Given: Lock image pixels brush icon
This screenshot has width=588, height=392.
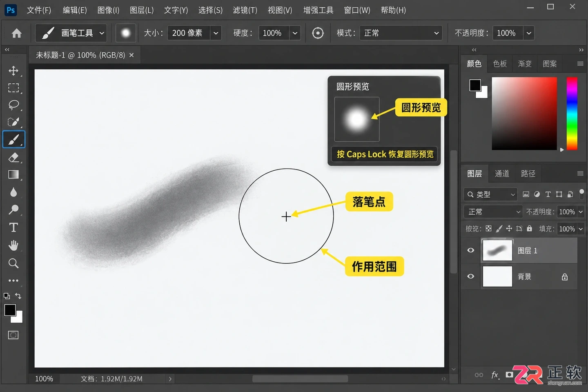Looking at the screenshot, I should (499, 229).
